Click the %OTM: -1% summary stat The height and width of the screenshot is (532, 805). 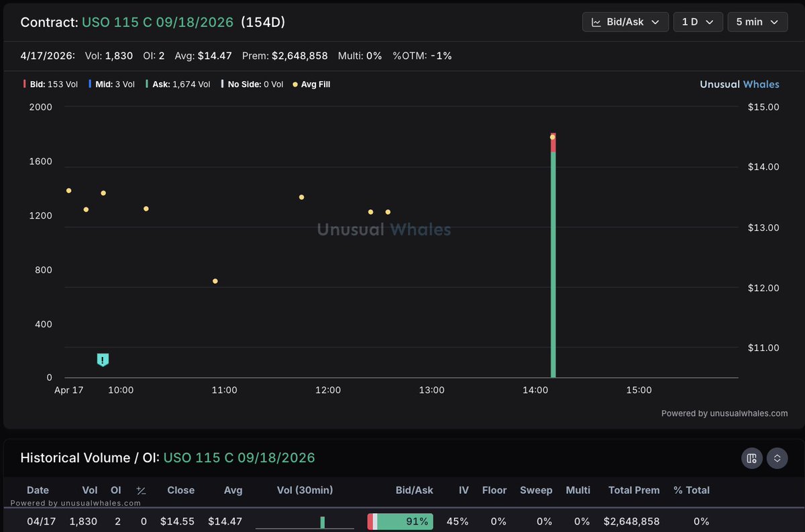click(422, 56)
